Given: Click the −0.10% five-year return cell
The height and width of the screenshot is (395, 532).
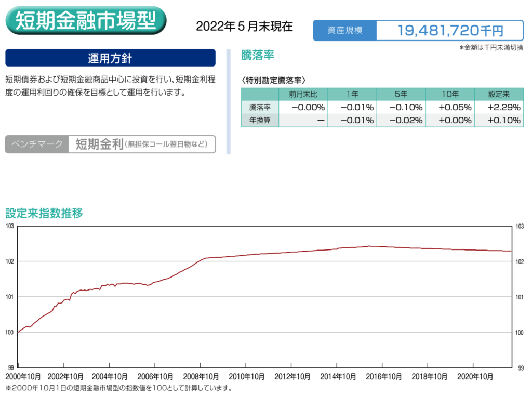Looking at the screenshot, I should click(402, 108).
